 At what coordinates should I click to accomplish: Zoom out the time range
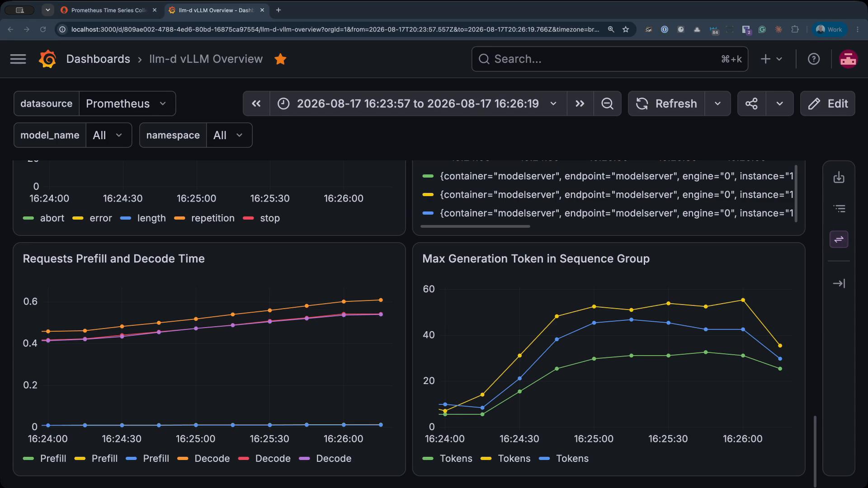point(608,103)
